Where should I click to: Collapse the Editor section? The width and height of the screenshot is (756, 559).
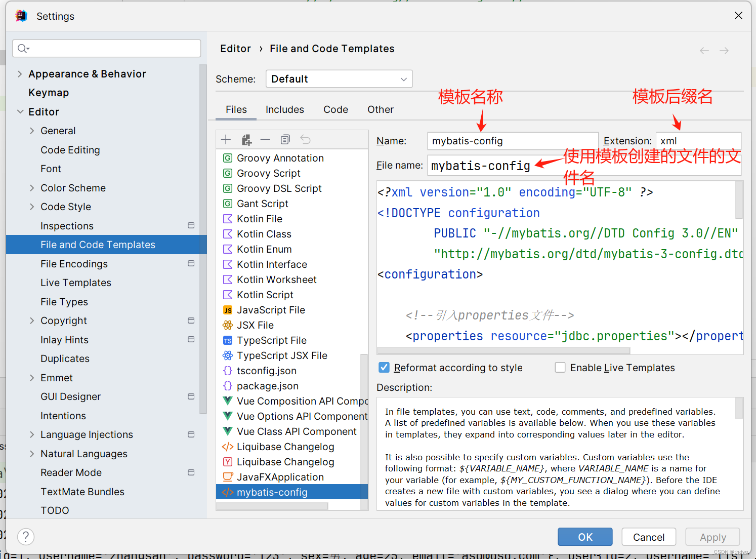[20, 112]
